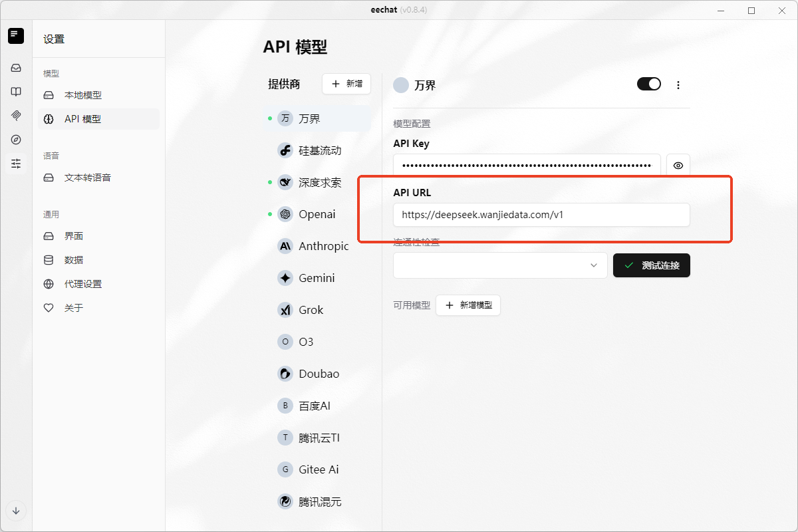Viewport: 798px width, 532px height.
Task: Click the 新增 provider button
Action: (x=346, y=84)
